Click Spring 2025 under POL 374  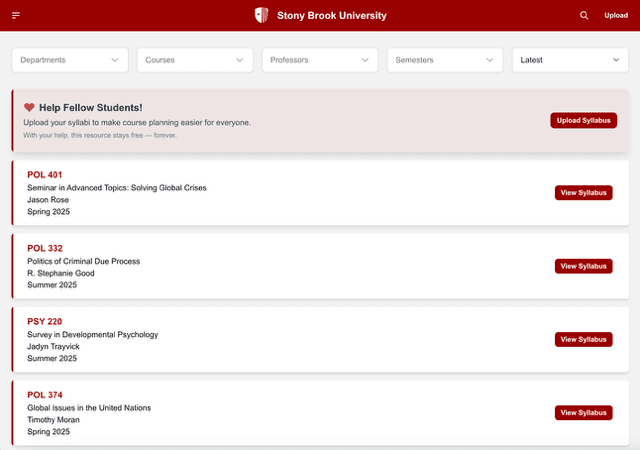coord(49,432)
